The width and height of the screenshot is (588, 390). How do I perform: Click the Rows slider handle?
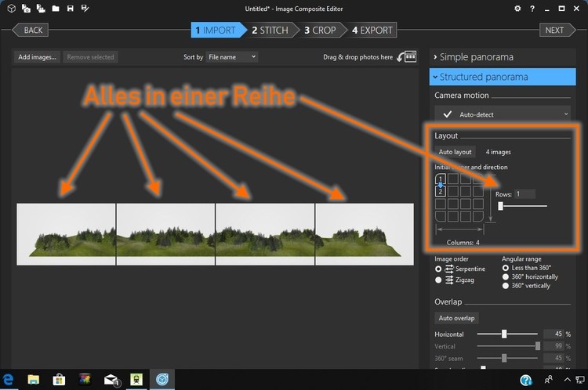click(x=500, y=206)
